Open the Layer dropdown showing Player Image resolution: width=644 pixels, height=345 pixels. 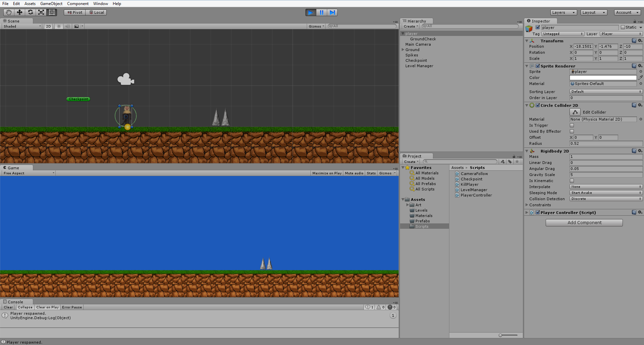(621, 34)
